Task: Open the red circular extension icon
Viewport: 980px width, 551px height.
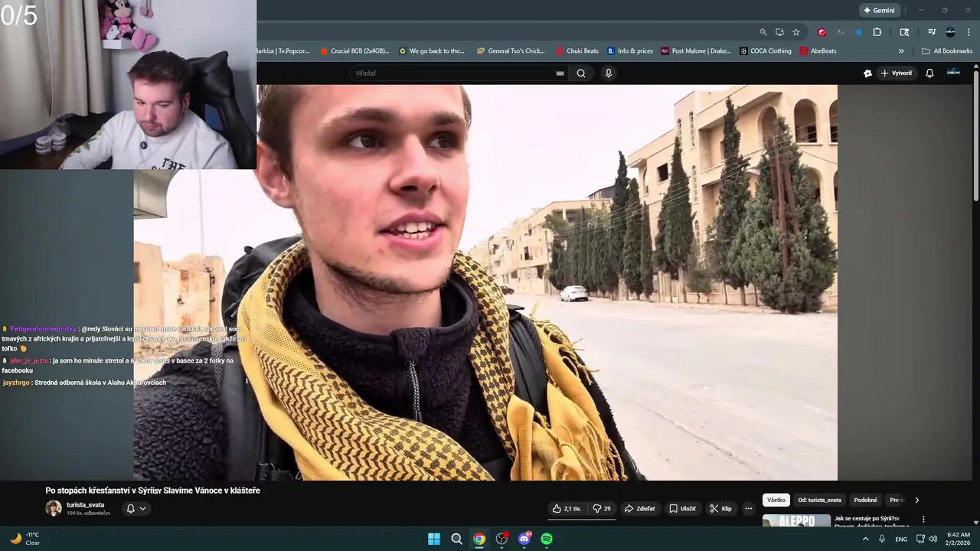Action: 822,32
